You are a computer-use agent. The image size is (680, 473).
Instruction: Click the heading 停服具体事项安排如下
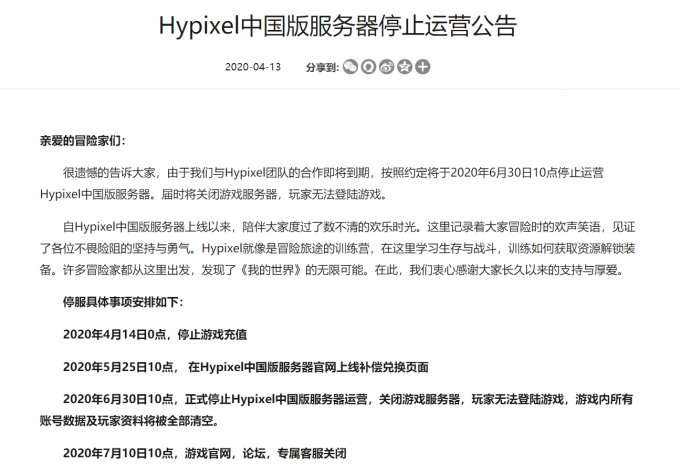click(x=123, y=302)
